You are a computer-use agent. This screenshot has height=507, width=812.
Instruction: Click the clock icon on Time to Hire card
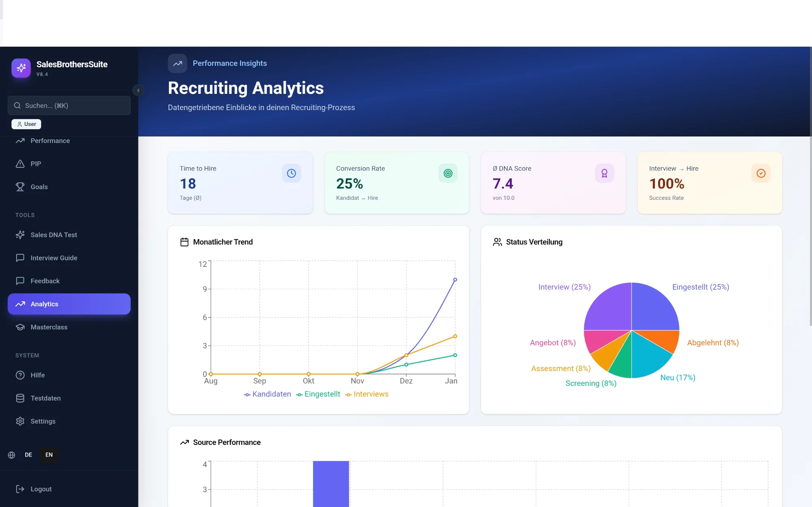pos(292,173)
